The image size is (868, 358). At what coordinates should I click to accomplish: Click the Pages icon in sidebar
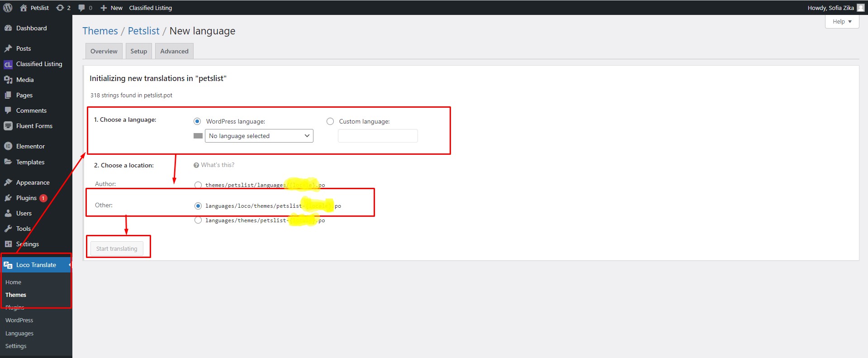pyautogui.click(x=8, y=95)
